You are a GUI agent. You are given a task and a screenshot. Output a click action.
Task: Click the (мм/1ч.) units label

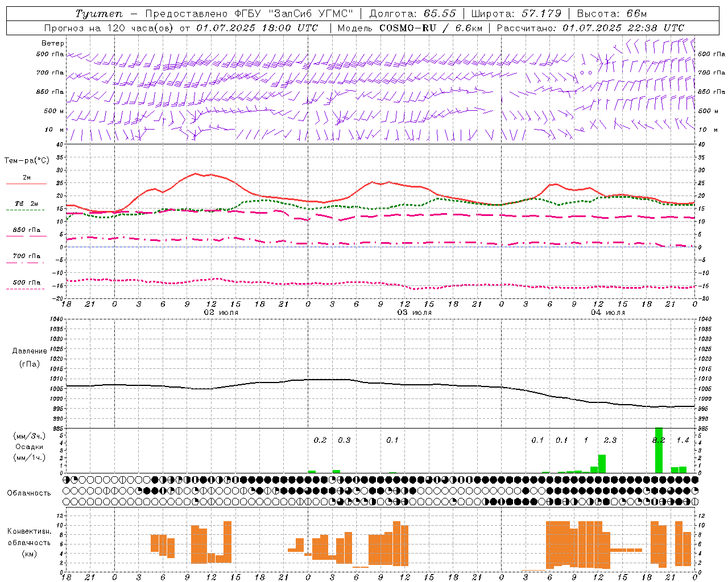coord(29,458)
